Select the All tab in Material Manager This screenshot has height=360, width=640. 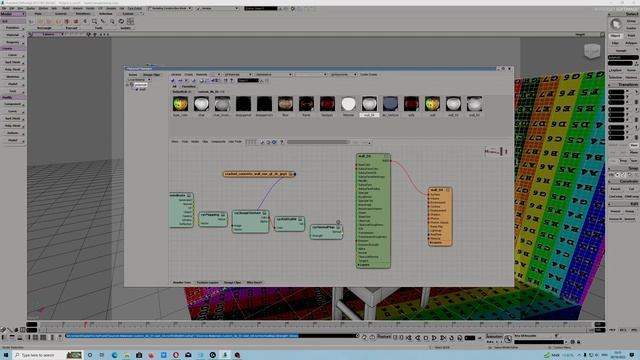pyautogui.click(x=174, y=87)
